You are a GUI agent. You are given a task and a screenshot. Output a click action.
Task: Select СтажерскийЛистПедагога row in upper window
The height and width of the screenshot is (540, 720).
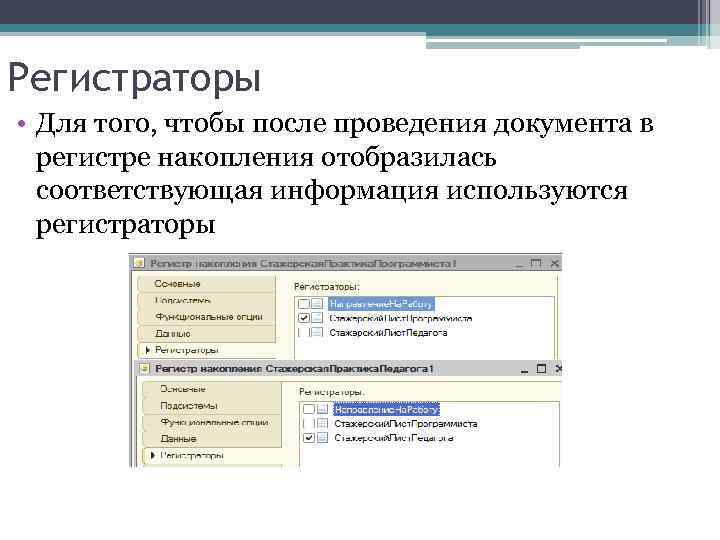[x=388, y=332]
